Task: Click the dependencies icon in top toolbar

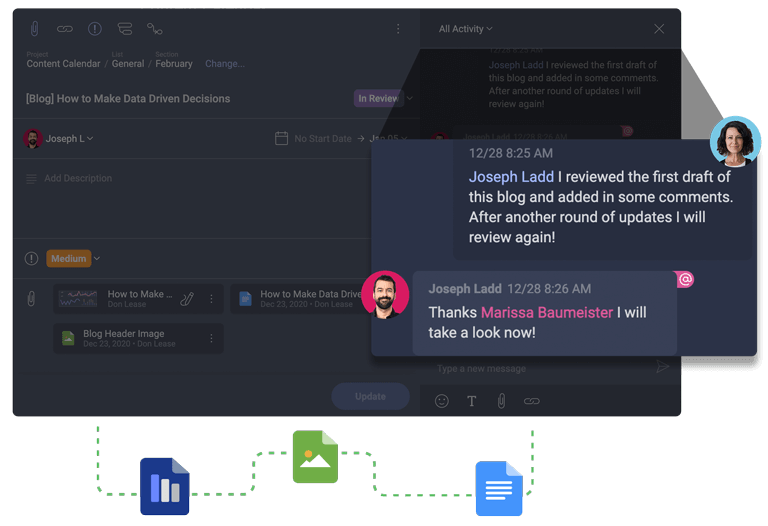Action: [x=155, y=29]
